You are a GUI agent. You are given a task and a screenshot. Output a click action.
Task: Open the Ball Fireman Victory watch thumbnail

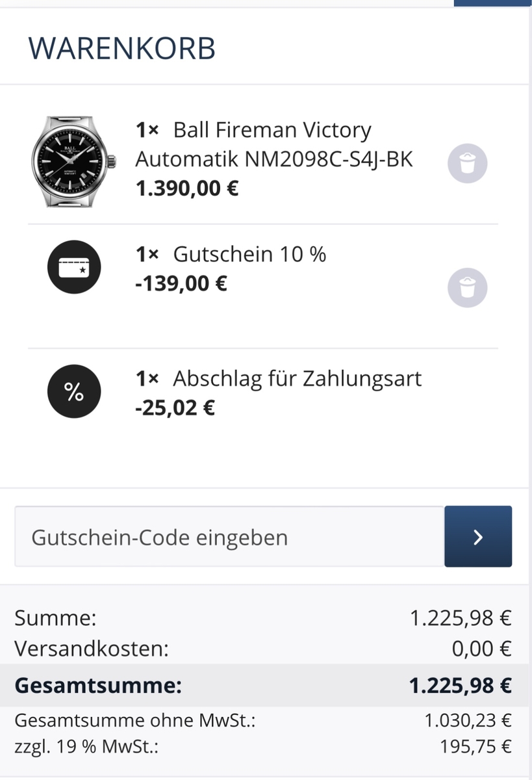pyautogui.click(x=73, y=161)
